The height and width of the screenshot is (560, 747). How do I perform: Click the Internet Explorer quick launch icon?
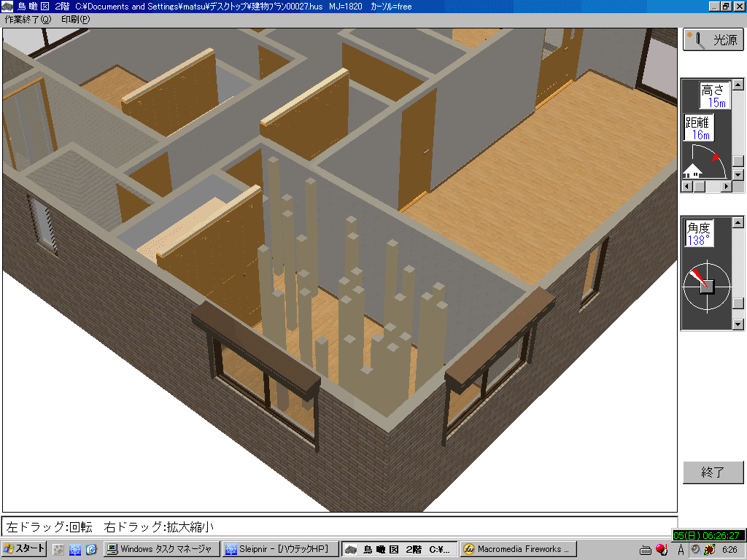point(91,549)
